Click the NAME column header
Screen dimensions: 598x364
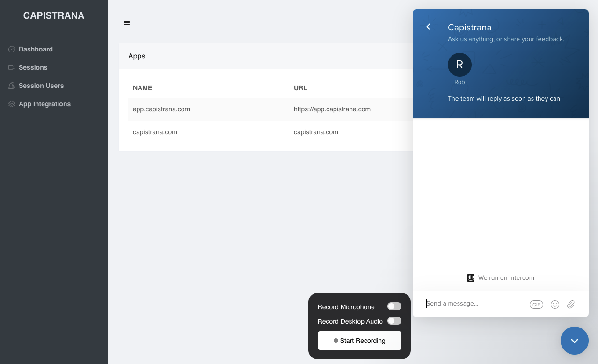[142, 88]
